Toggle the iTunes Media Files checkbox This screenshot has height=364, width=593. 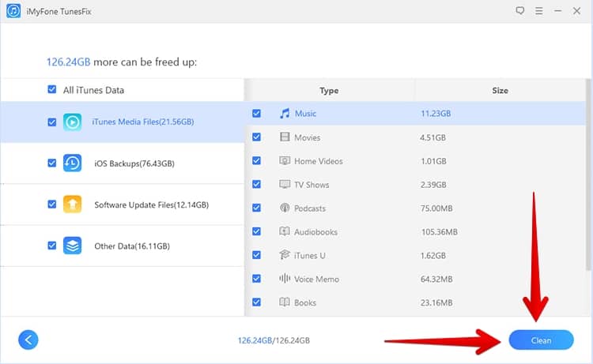pos(52,122)
